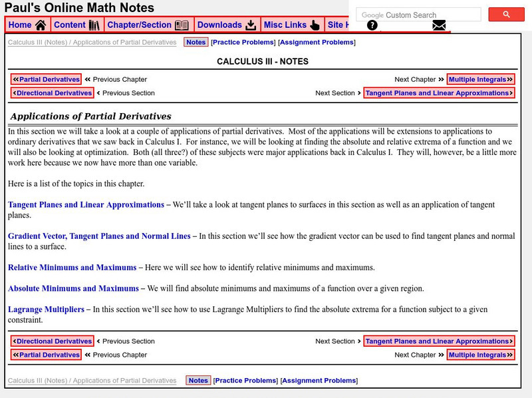
Task: Open the partially hidden Site menu
Action: pos(337,25)
